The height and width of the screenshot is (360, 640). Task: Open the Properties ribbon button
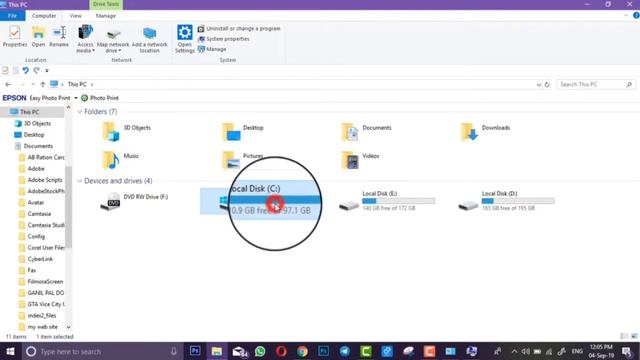[x=15, y=36]
